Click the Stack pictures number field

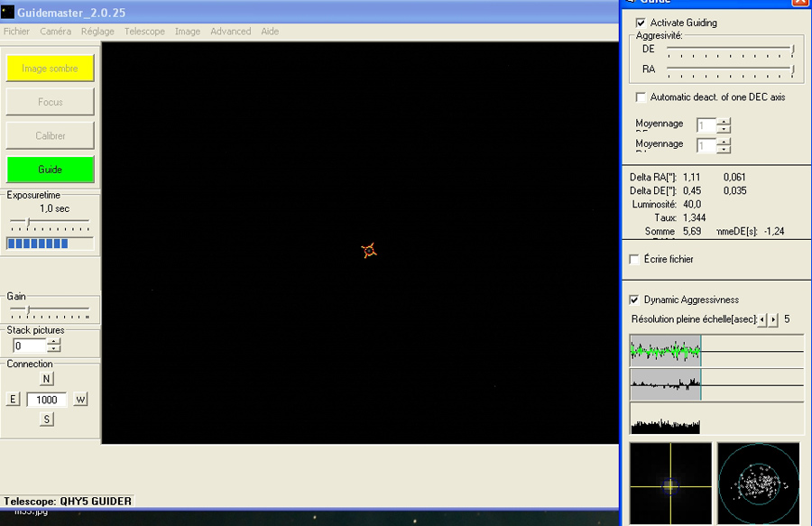pos(30,346)
